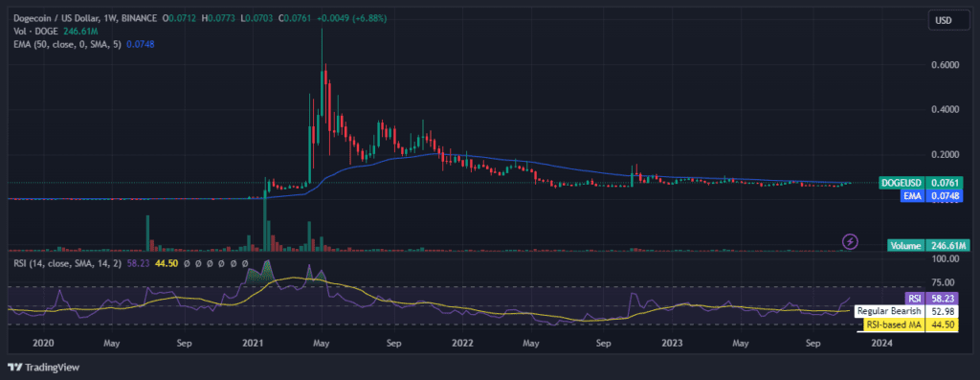
Task: Click the +0.0049 (+6.88%) change value
Action: pos(352,19)
